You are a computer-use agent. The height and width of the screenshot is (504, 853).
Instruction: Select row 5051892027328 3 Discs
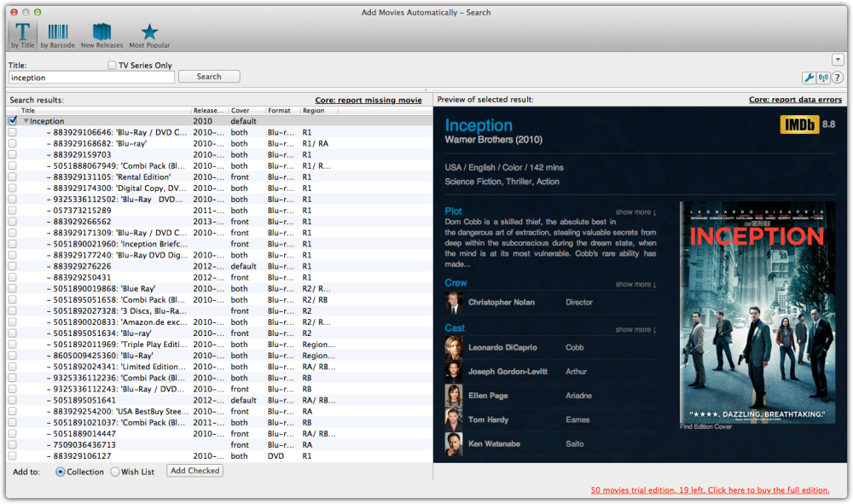pyautogui.click(x=219, y=310)
